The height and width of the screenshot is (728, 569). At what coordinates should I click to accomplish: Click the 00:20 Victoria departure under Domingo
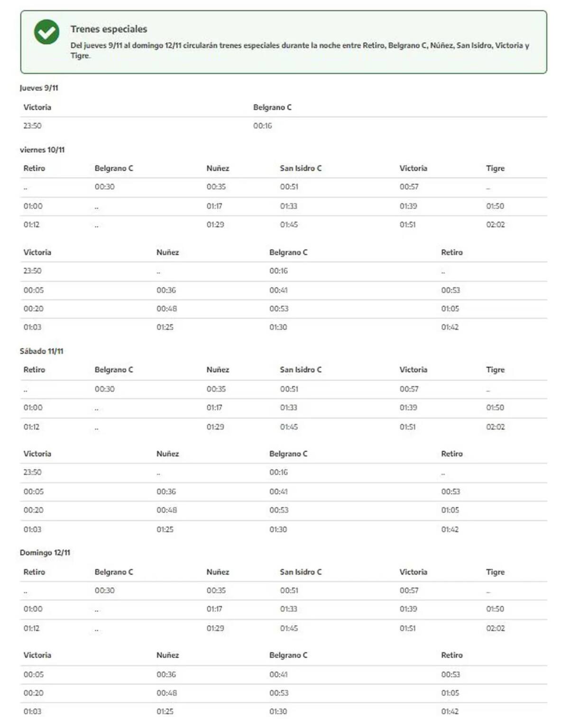33,693
